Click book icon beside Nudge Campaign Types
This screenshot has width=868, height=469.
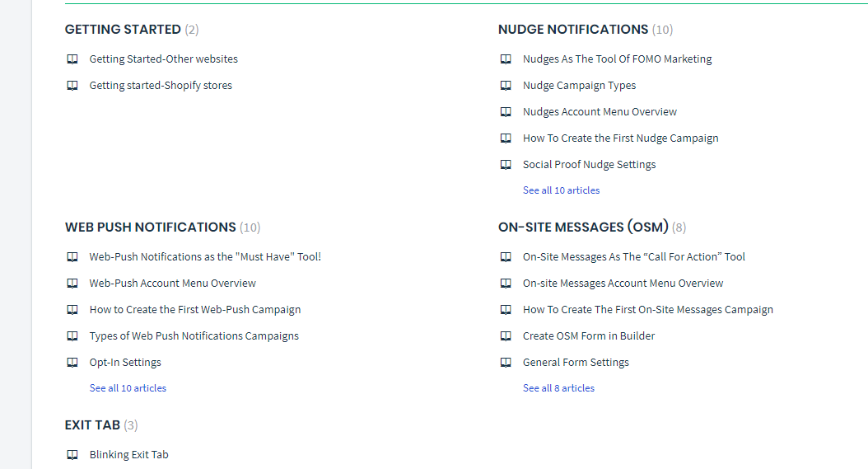coord(506,86)
